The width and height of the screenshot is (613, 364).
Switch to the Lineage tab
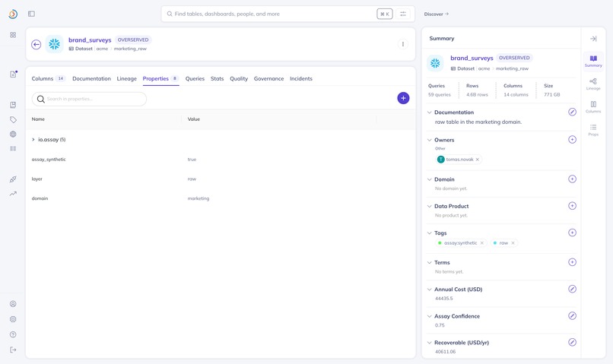coord(127,78)
